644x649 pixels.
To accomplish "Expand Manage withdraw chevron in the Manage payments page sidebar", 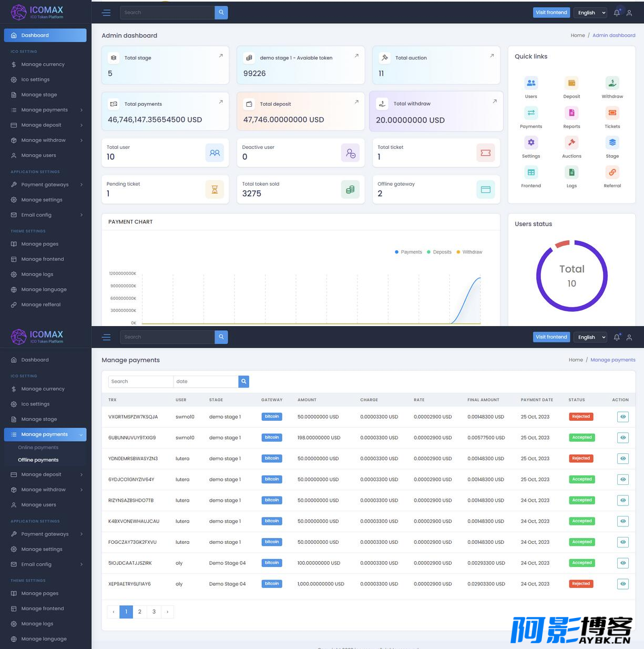I will [81, 490].
